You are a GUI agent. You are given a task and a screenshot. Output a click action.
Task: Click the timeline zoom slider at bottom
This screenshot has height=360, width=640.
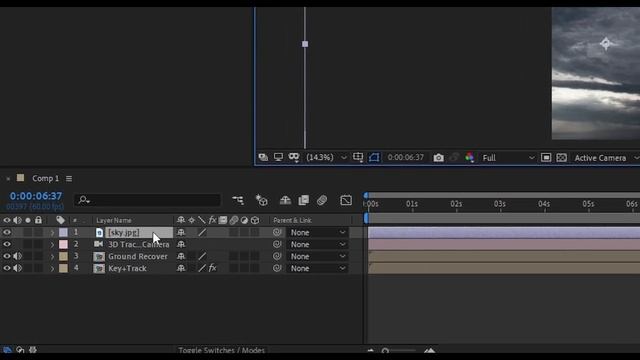point(399,351)
